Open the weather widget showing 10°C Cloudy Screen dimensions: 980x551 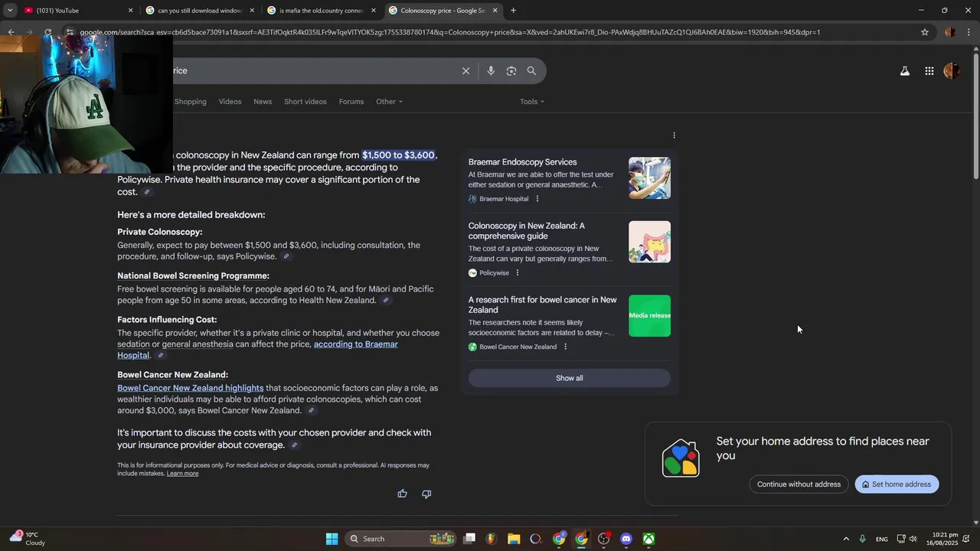[x=27, y=539]
